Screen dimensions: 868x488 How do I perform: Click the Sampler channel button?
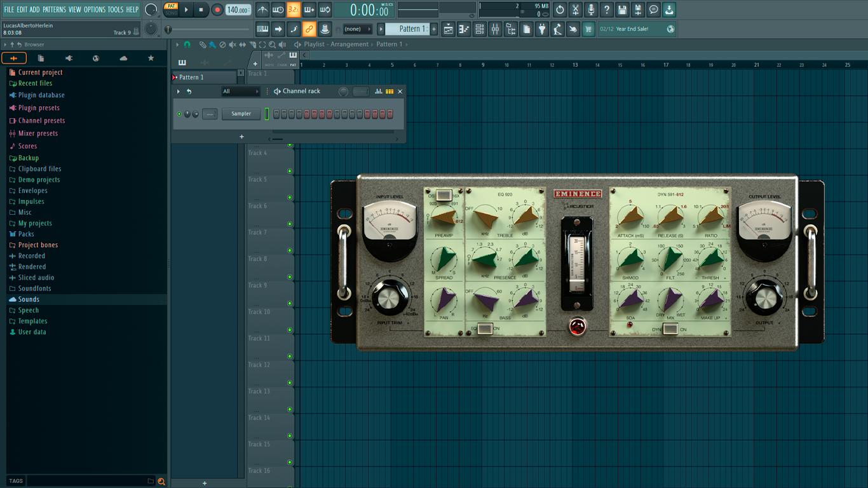[x=241, y=114]
